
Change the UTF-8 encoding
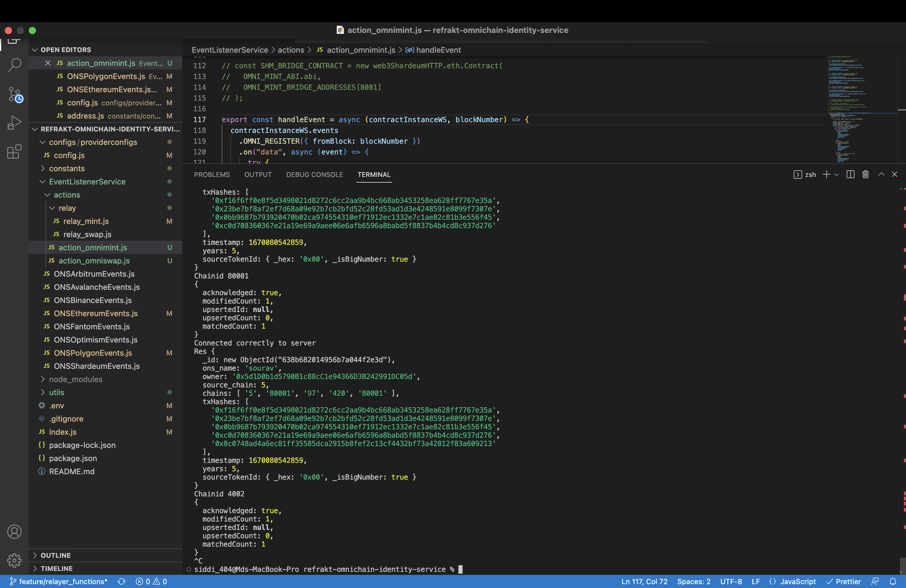click(x=731, y=581)
